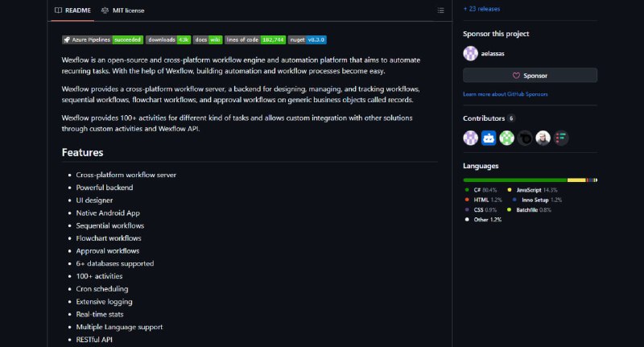This screenshot has width=644, height=347.
Task: Open the downloads 43k badge
Action: 168,39
